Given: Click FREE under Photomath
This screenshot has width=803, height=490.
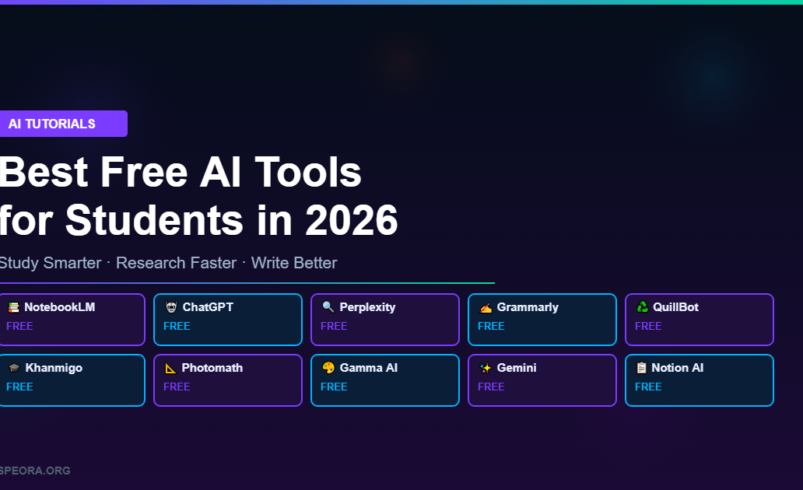Looking at the screenshot, I should point(177,387).
